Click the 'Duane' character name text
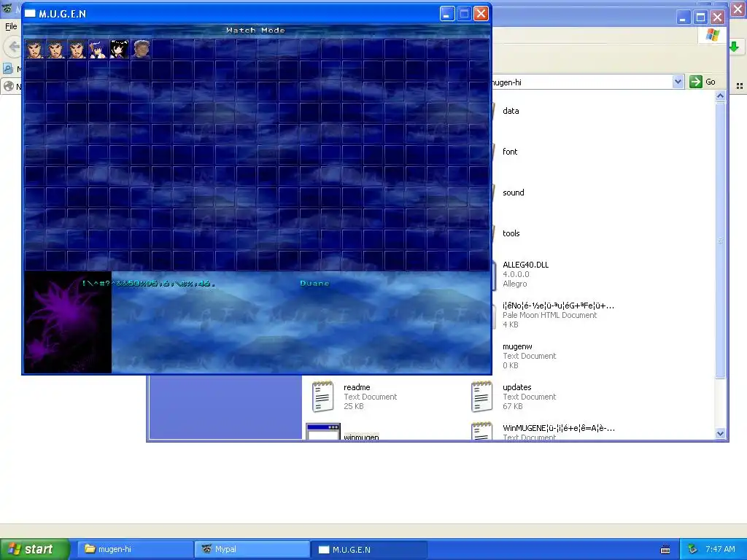The width and height of the screenshot is (747, 560). [314, 284]
